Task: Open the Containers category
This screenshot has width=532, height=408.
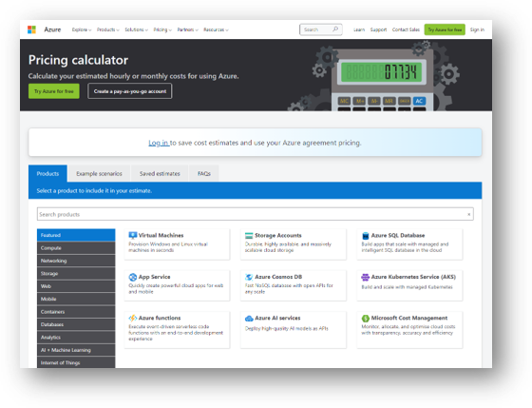Action: coord(76,312)
